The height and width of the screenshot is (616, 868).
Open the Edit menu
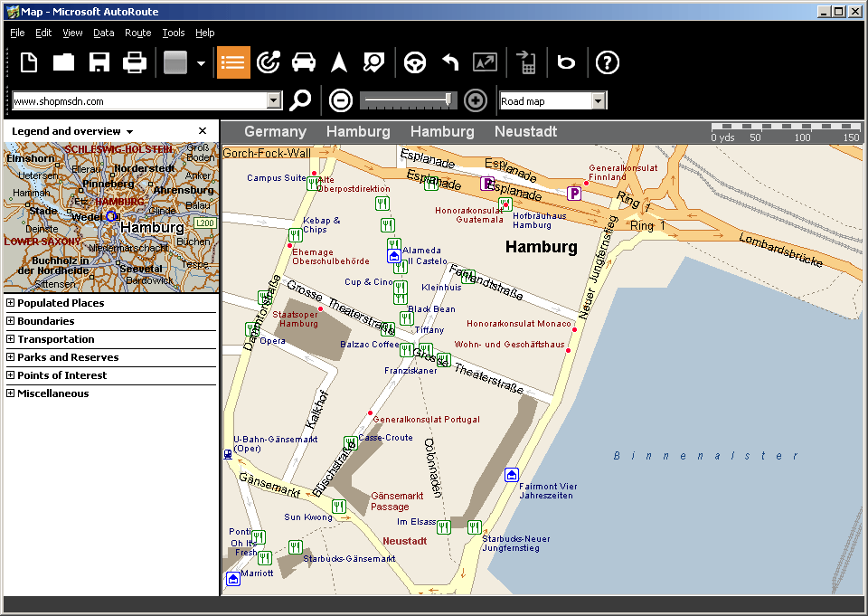[43, 33]
